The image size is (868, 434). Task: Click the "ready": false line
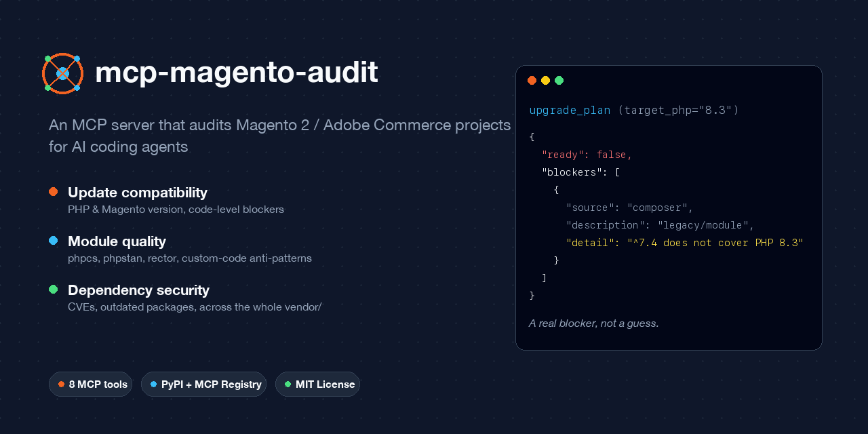pyautogui.click(x=587, y=155)
